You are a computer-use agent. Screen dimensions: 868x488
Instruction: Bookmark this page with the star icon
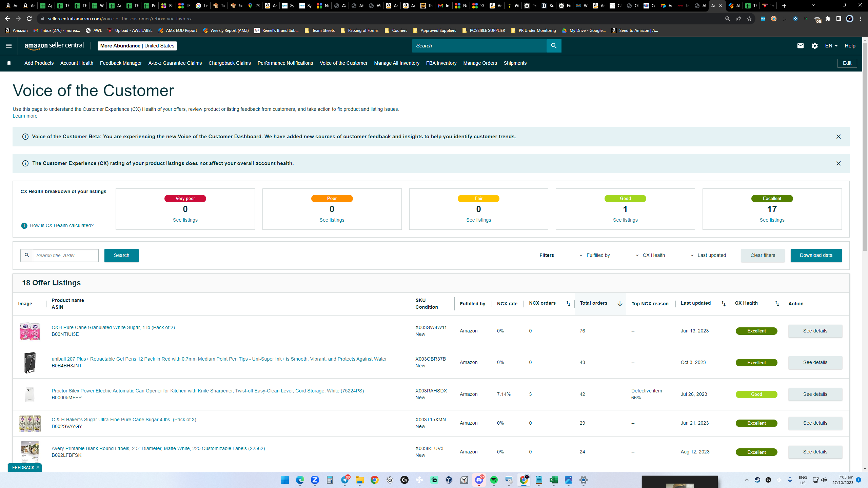[x=749, y=19]
